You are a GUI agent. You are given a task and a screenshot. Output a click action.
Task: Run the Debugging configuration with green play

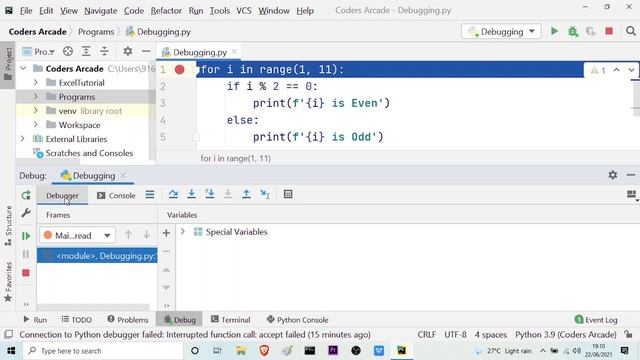554,31
